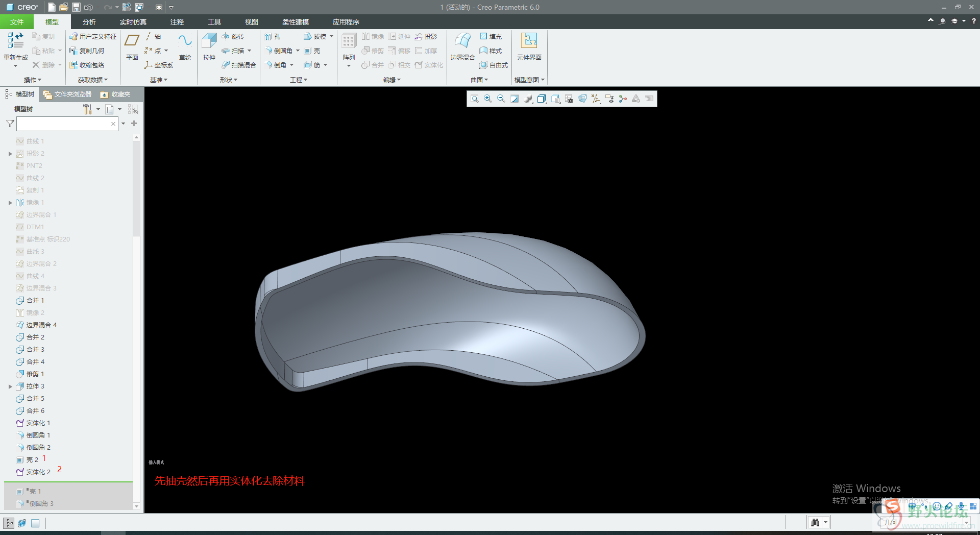Click the Zoom In magnifier icon
Image resolution: width=980 pixels, height=535 pixels.
tap(488, 99)
